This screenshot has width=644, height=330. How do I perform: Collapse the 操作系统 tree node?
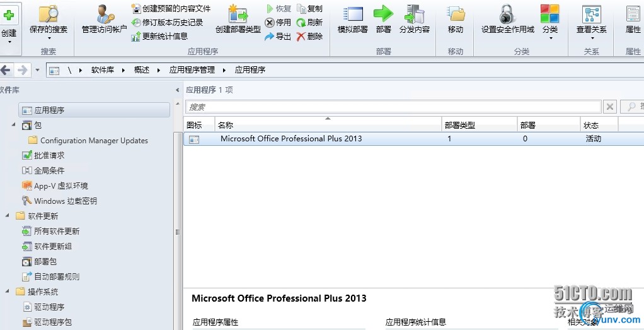(x=8, y=292)
